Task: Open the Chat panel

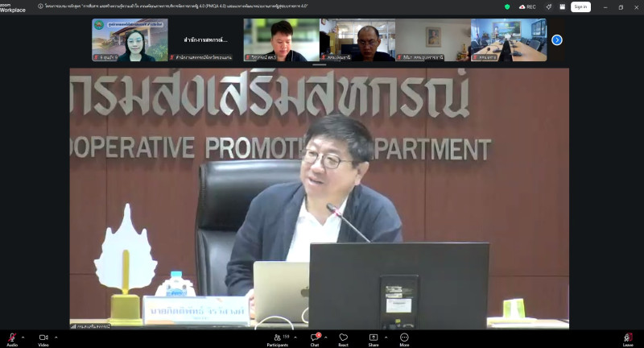Action: point(315,338)
